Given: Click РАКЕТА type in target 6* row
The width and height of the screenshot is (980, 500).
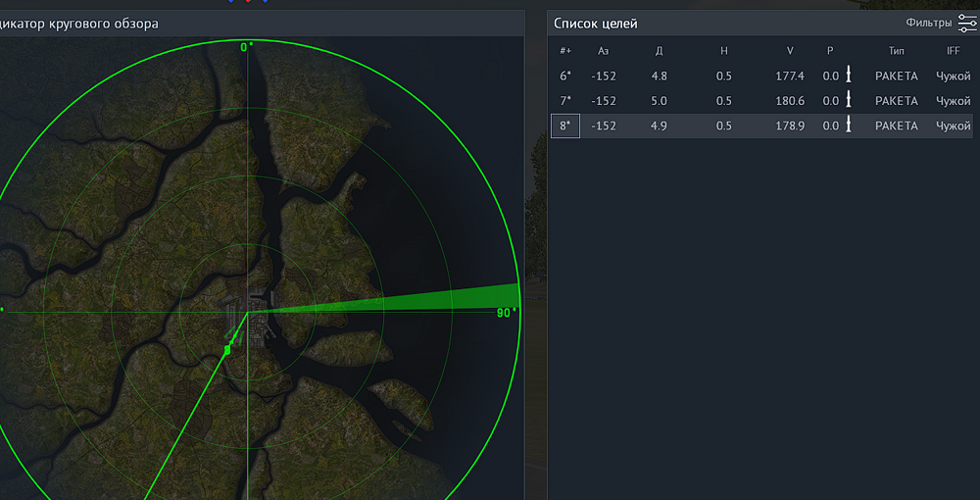Looking at the screenshot, I should click(897, 76).
